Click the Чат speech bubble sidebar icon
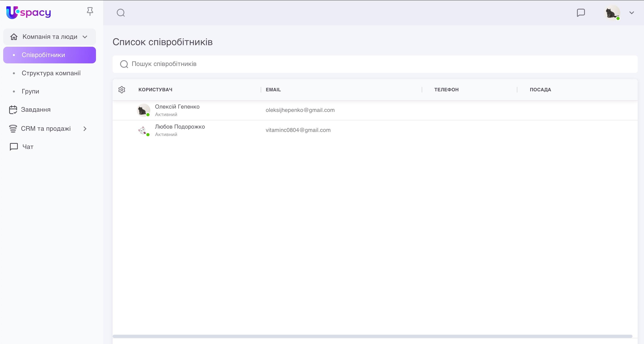 14,147
